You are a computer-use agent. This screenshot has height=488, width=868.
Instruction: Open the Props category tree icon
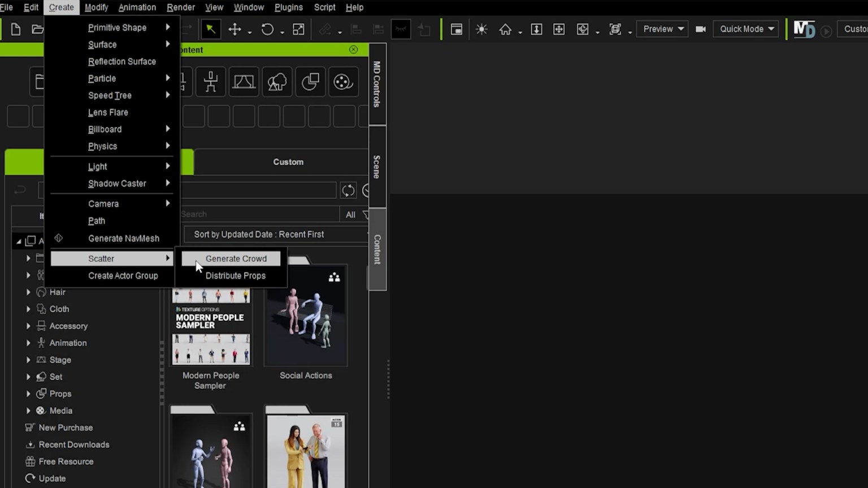tap(41, 394)
